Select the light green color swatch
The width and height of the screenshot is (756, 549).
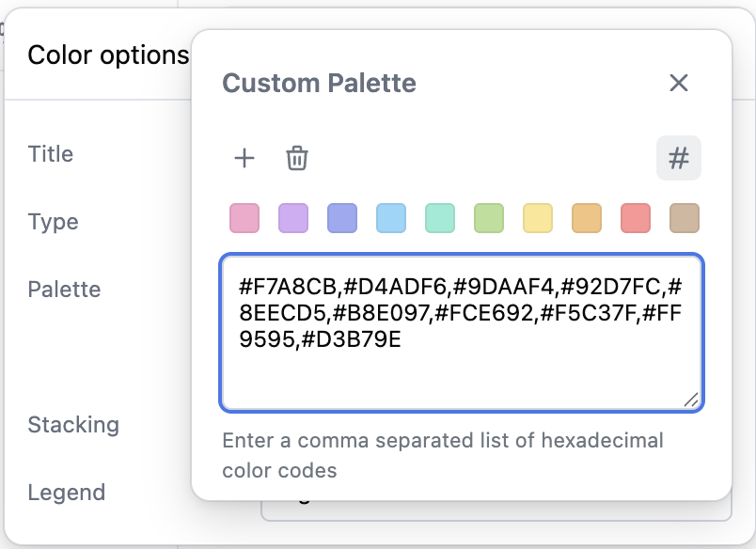(x=489, y=218)
